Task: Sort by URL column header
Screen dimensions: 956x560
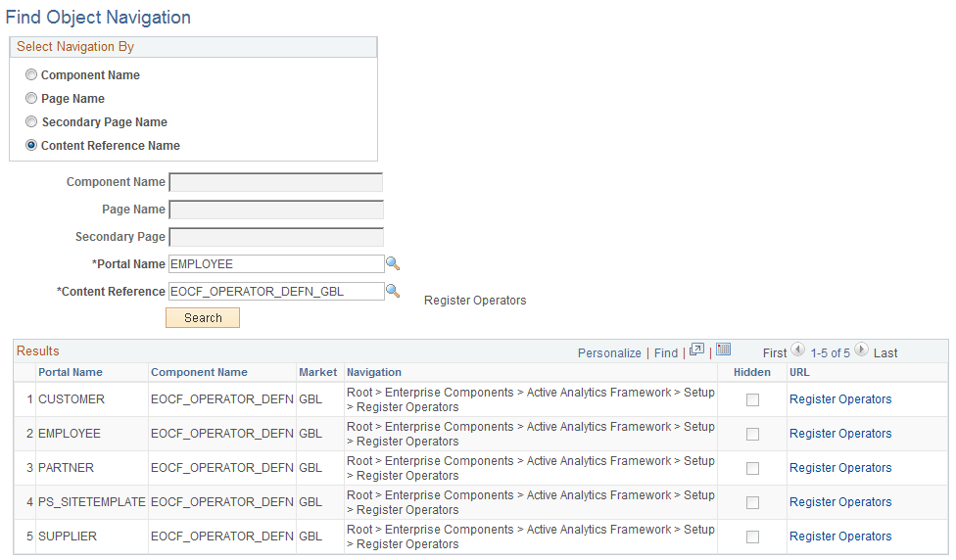Action: 799,372
